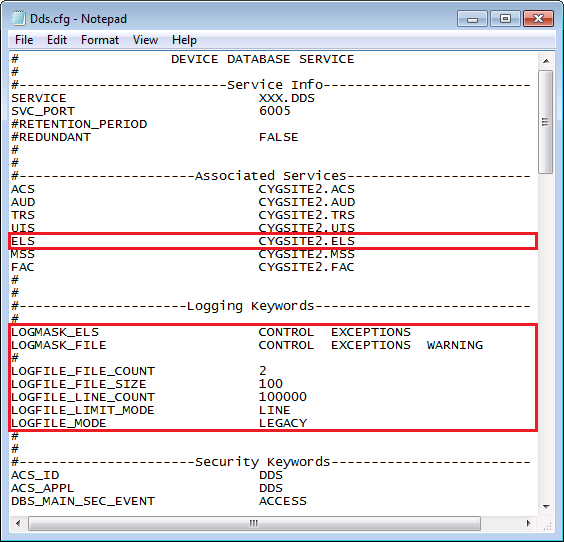Open the Edit menu
Image resolution: width=564 pixels, height=542 pixels.
point(57,40)
